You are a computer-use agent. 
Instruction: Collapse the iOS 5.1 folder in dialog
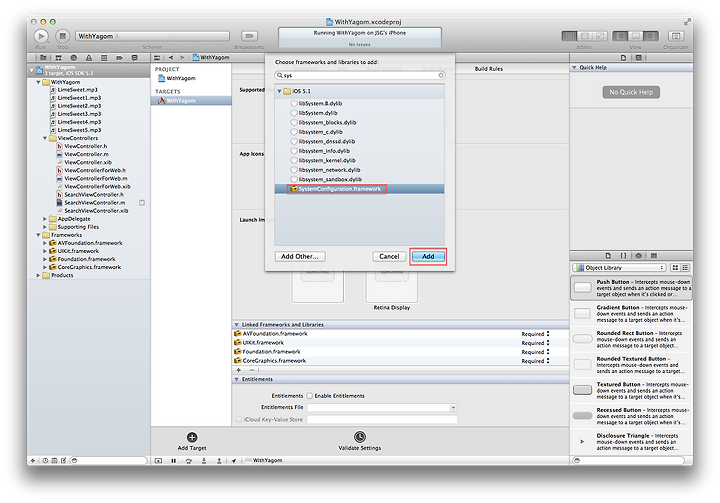pyautogui.click(x=279, y=91)
